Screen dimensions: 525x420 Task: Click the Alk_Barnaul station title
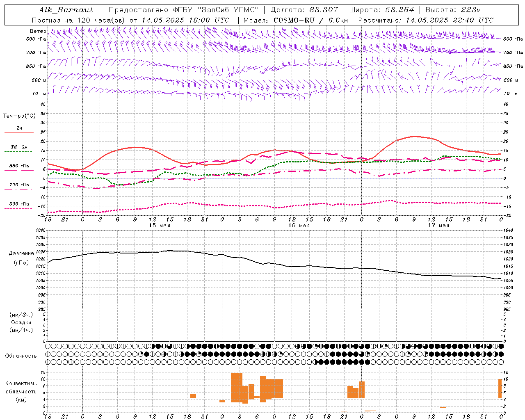point(66,10)
